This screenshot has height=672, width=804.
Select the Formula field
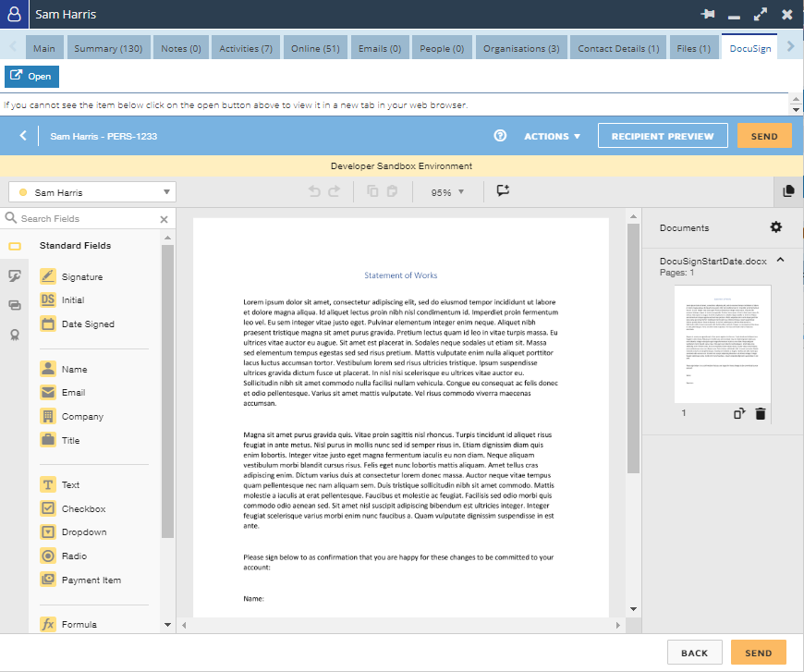coord(68,624)
